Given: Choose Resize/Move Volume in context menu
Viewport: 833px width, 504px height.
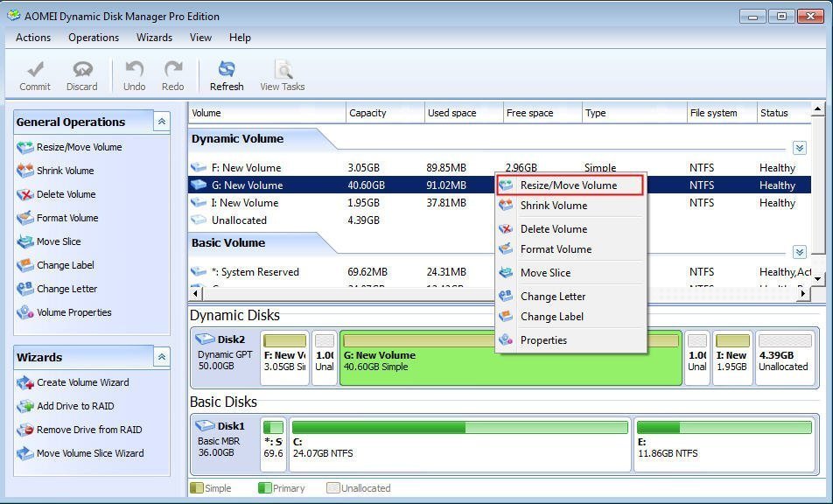Looking at the screenshot, I should click(570, 185).
